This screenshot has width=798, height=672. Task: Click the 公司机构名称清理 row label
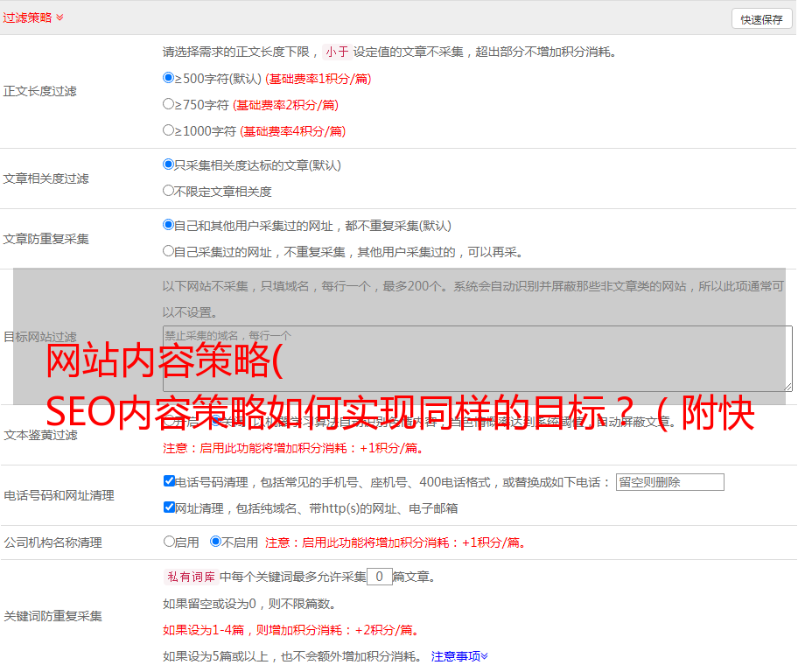coord(52,542)
